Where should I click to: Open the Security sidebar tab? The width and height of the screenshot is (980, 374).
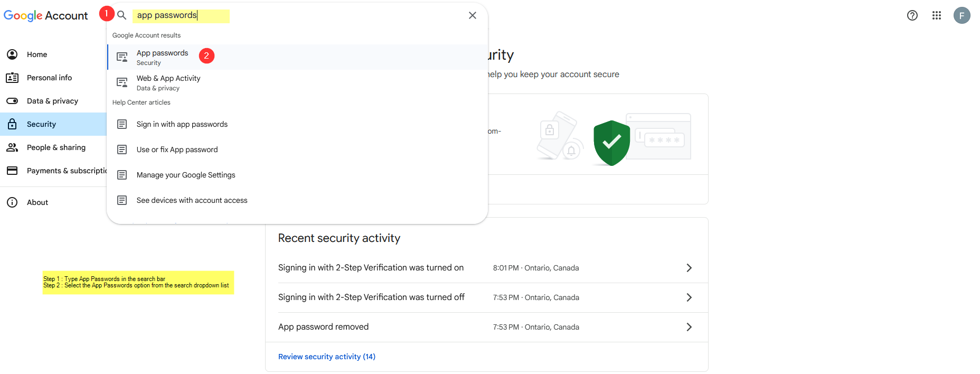41,124
